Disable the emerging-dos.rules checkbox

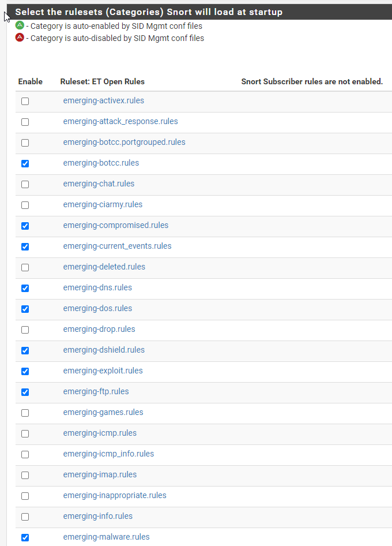coord(25,309)
